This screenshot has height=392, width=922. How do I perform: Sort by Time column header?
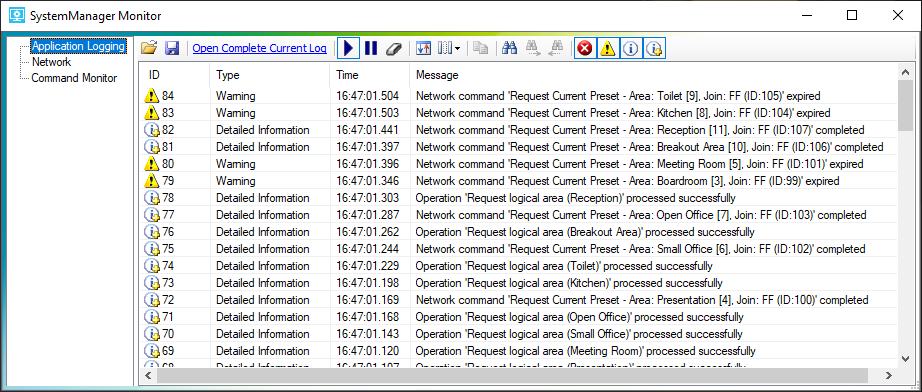pos(369,75)
